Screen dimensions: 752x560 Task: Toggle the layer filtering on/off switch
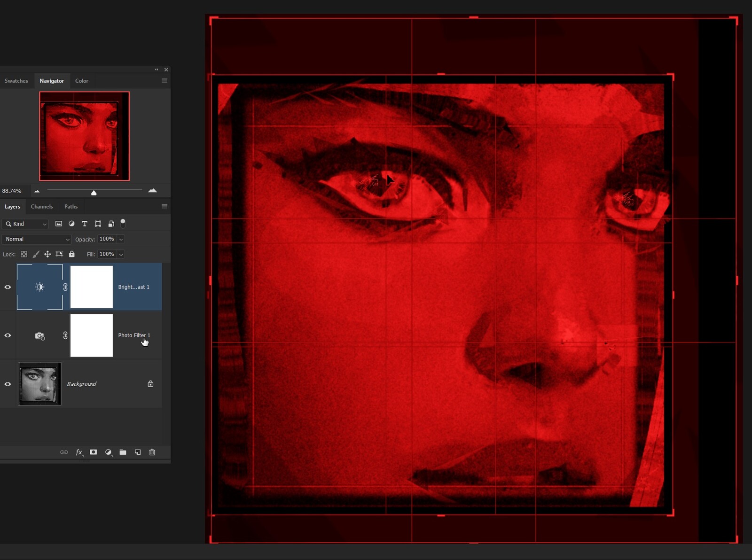[123, 223]
